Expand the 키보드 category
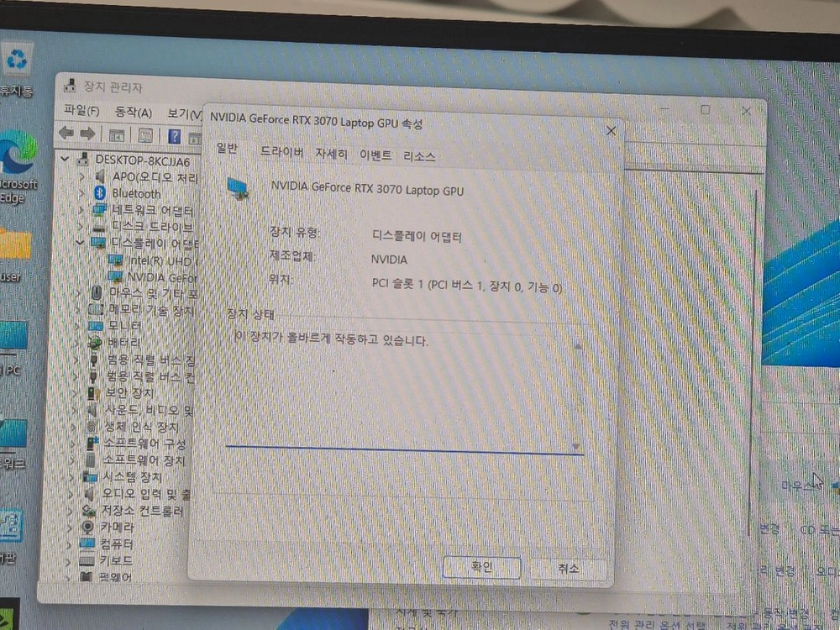Image resolution: width=840 pixels, height=630 pixels. click(68, 561)
